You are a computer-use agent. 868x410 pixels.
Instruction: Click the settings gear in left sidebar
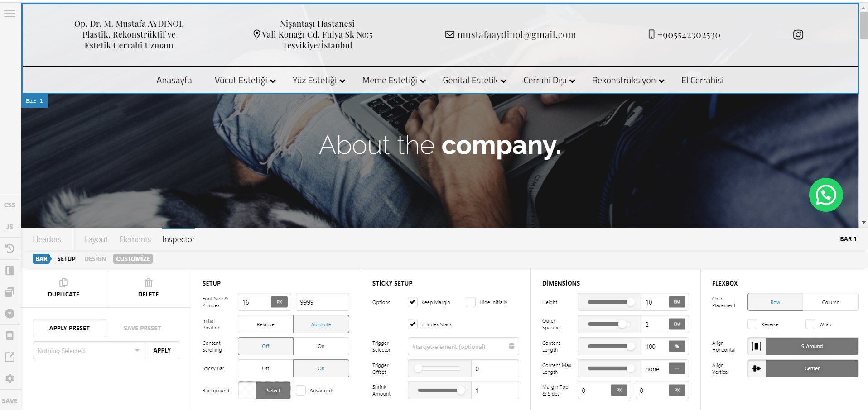[x=10, y=378]
